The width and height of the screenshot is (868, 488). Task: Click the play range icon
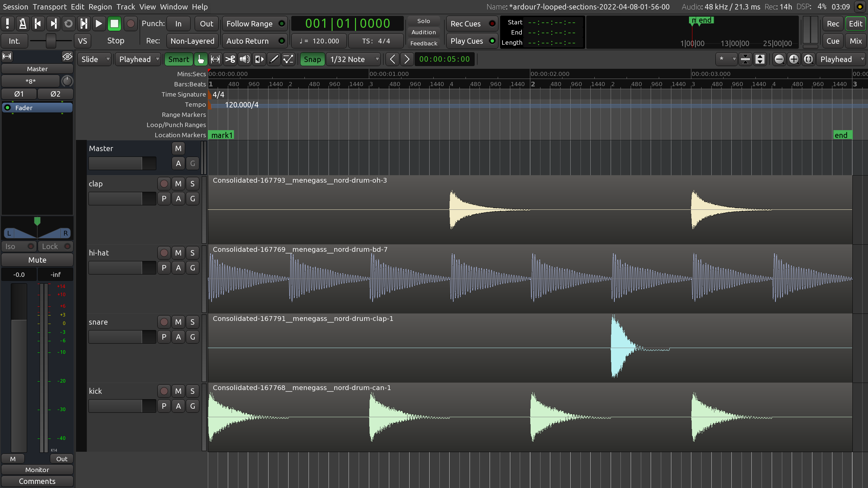coord(84,24)
